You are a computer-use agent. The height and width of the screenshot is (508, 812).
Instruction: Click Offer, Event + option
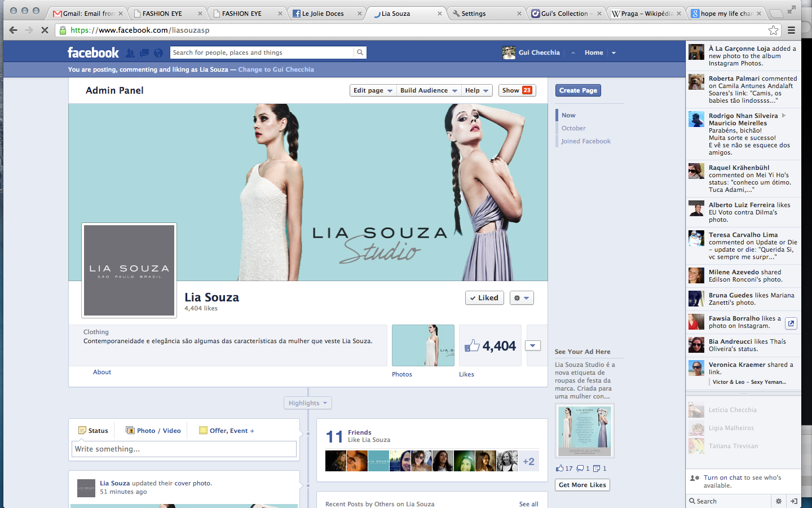point(227,431)
